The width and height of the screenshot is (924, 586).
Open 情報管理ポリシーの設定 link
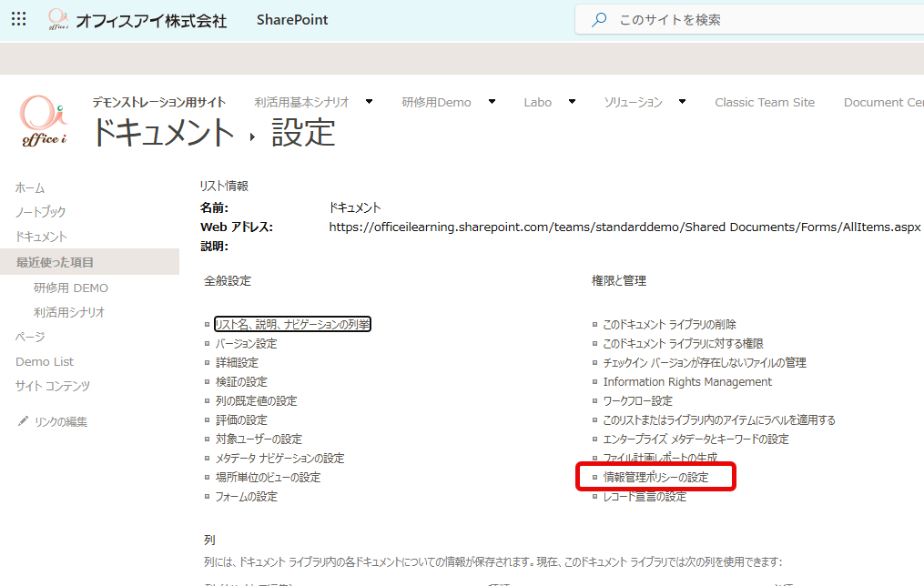655,477
